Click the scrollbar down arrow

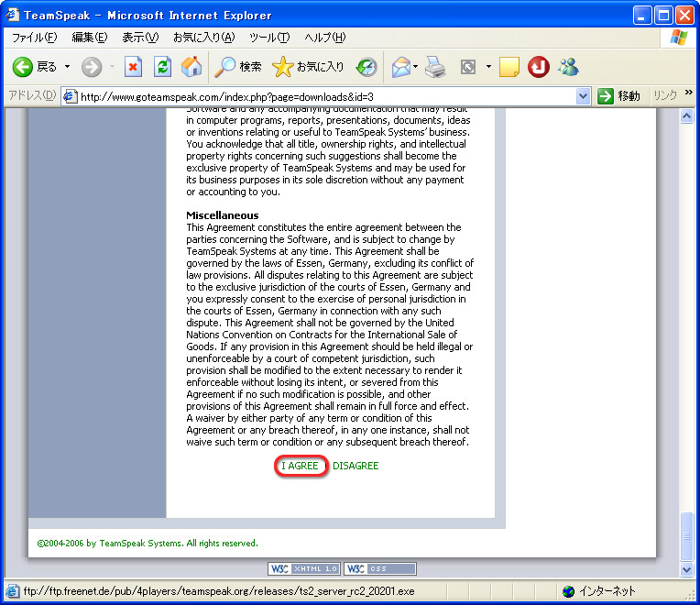coord(686,569)
